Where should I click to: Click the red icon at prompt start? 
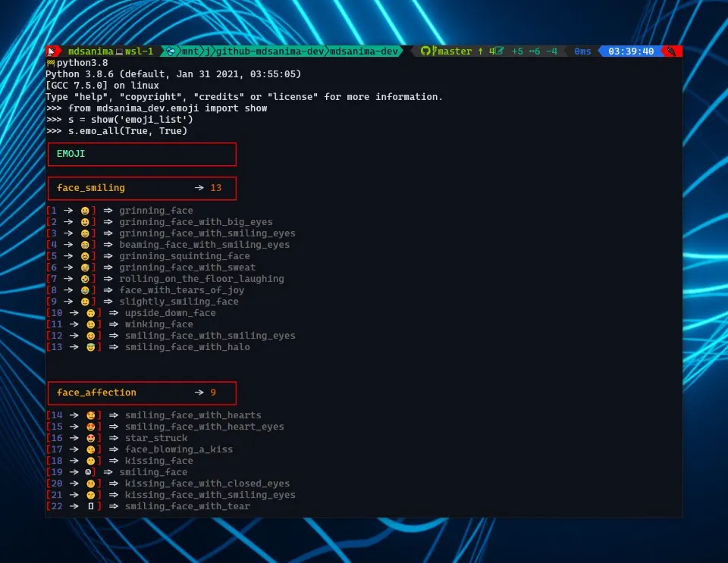52,51
